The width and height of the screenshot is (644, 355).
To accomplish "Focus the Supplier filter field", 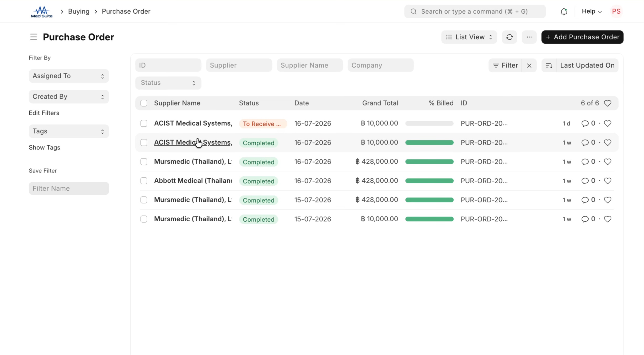I will pyautogui.click(x=239, y=65).
